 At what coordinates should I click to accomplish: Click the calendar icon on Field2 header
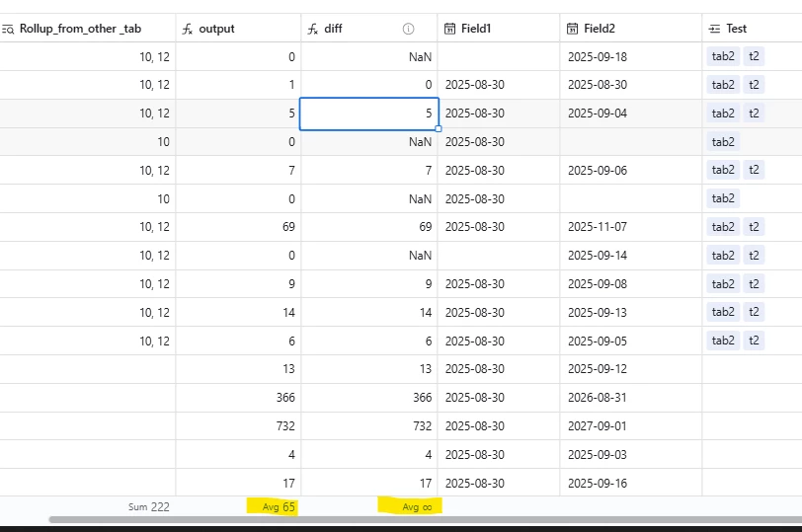tap(572, 29)
